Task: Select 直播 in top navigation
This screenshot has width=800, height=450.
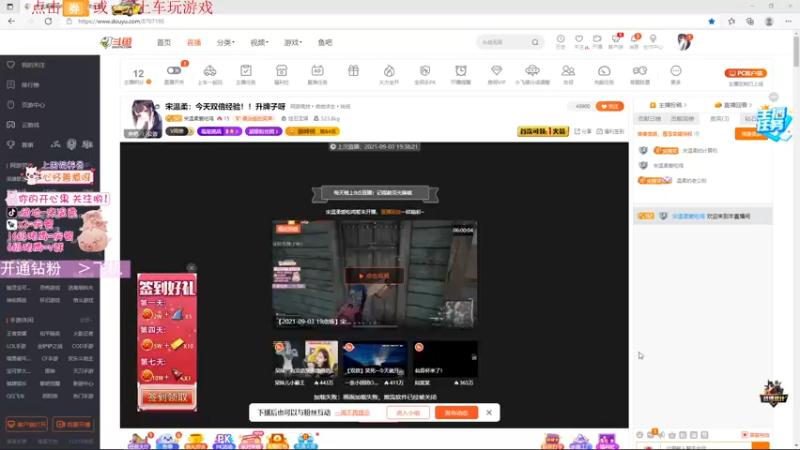Action: point(194,42)
